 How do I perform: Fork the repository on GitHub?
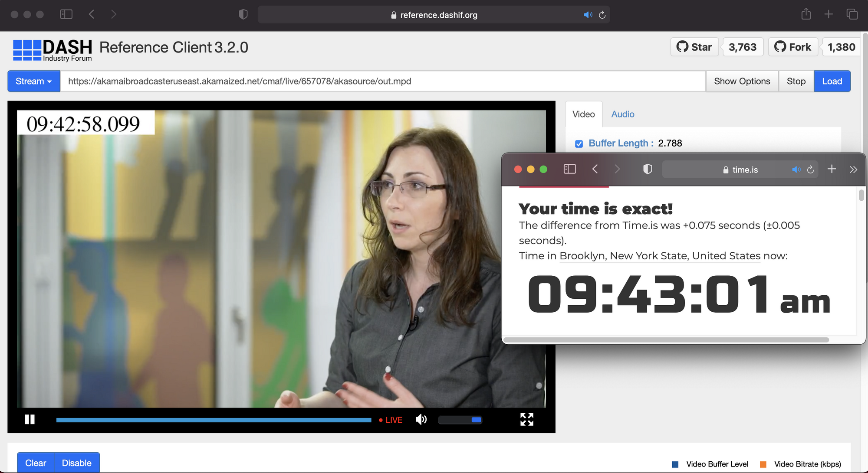coord(793,47)
